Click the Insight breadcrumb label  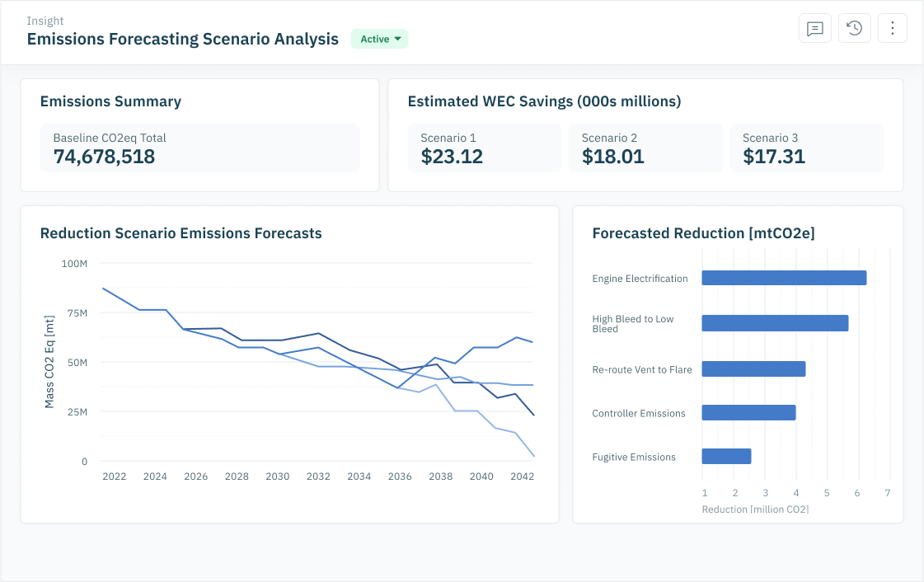(45, 21)
